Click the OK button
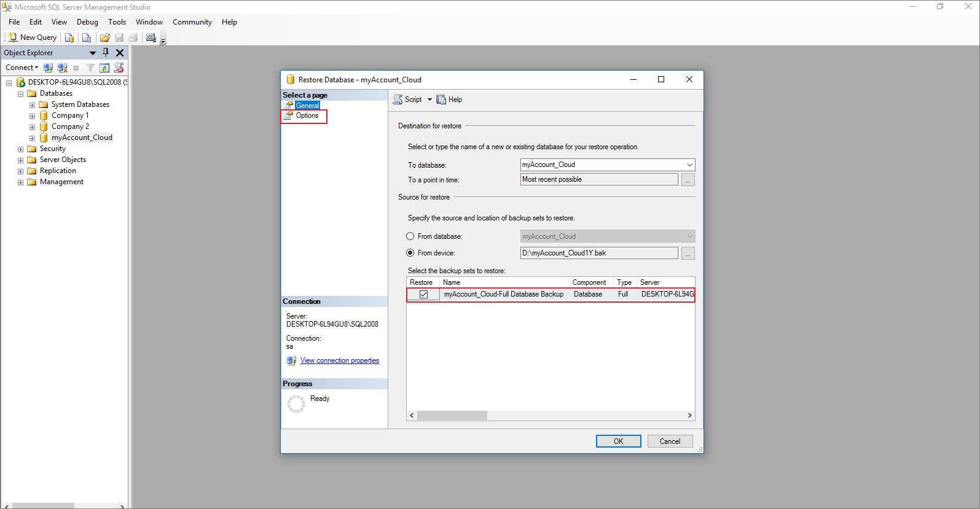 click(619, 441)
